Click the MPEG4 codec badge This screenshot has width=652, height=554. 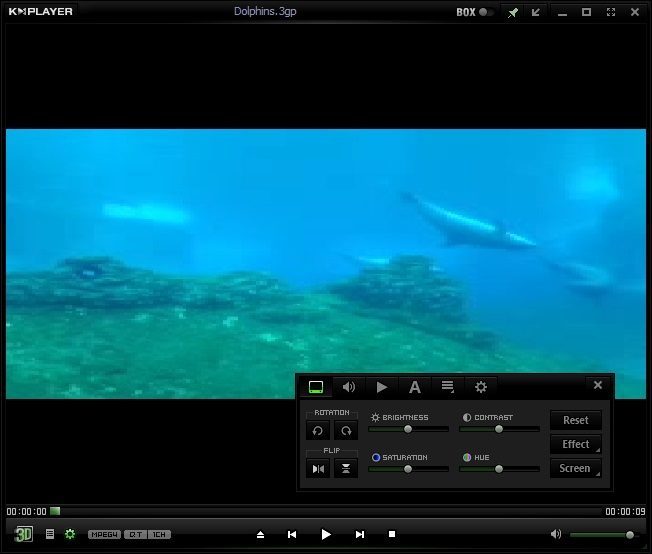104,534
